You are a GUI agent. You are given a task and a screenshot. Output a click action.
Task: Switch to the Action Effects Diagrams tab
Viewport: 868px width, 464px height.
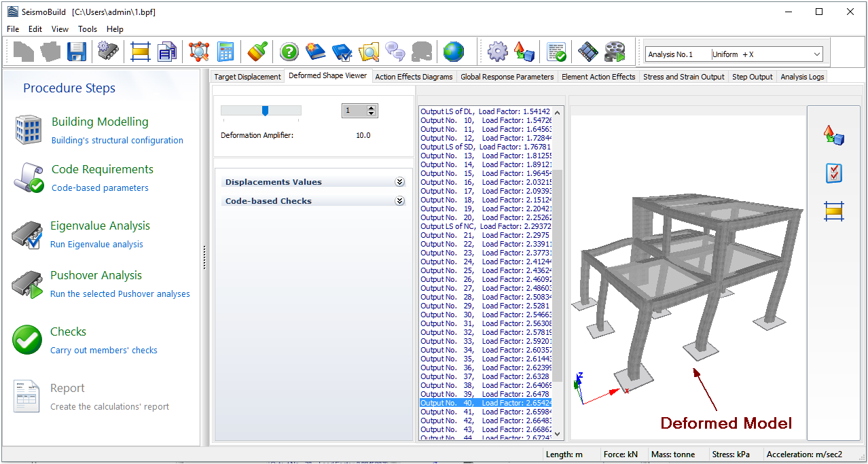(x=413, y=76)
